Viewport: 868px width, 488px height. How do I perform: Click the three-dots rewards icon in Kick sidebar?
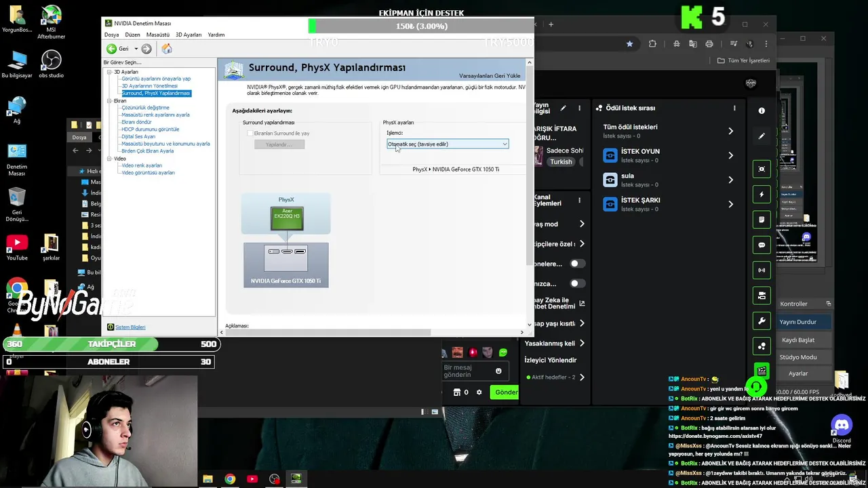coord(762,346)
